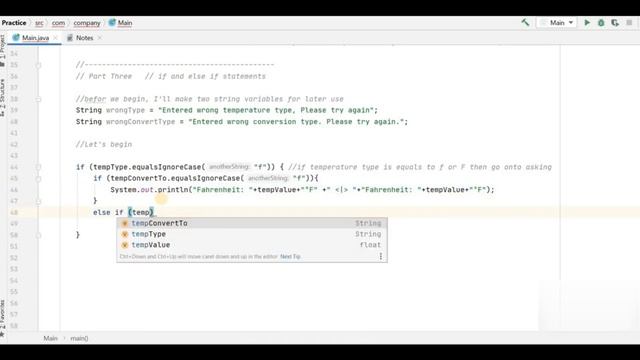Click the Stop square button in toolbar

629,23
